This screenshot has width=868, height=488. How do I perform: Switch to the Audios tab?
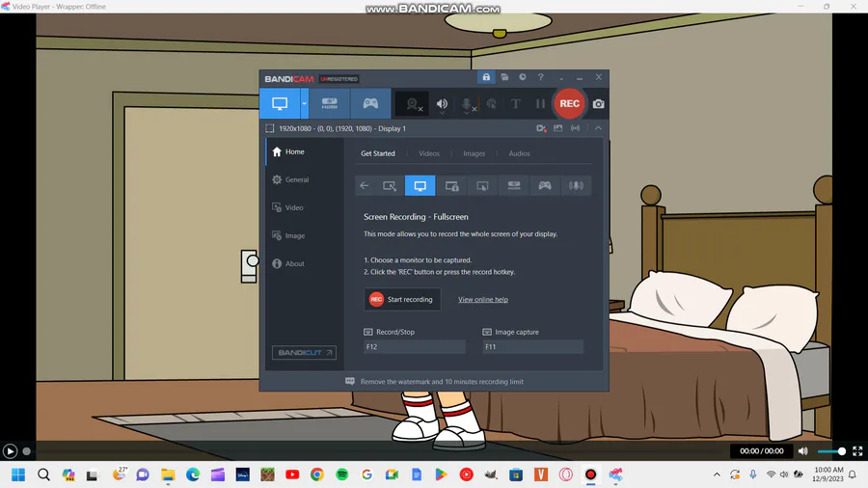[x=519, y=153]
